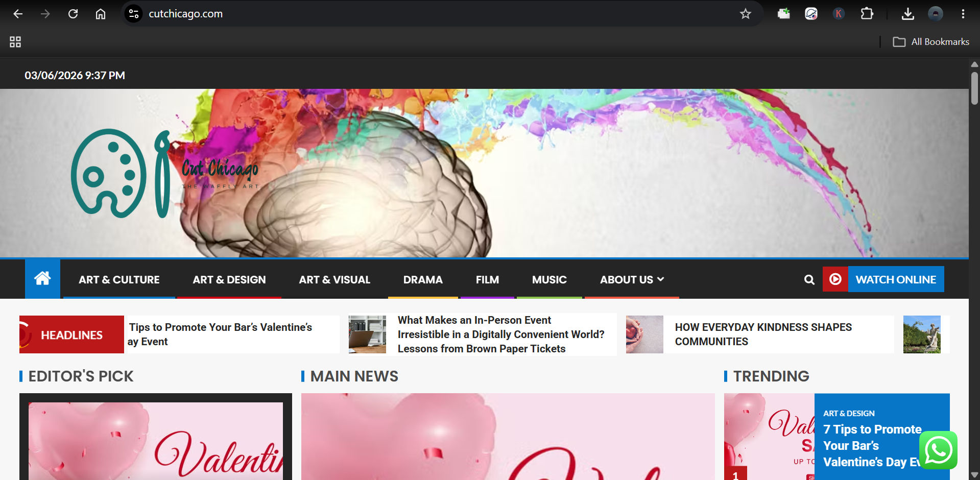Open How Everyday Kindness Shapes Communities headline
This screenshot has width=980, height=480.
point(763,334)
